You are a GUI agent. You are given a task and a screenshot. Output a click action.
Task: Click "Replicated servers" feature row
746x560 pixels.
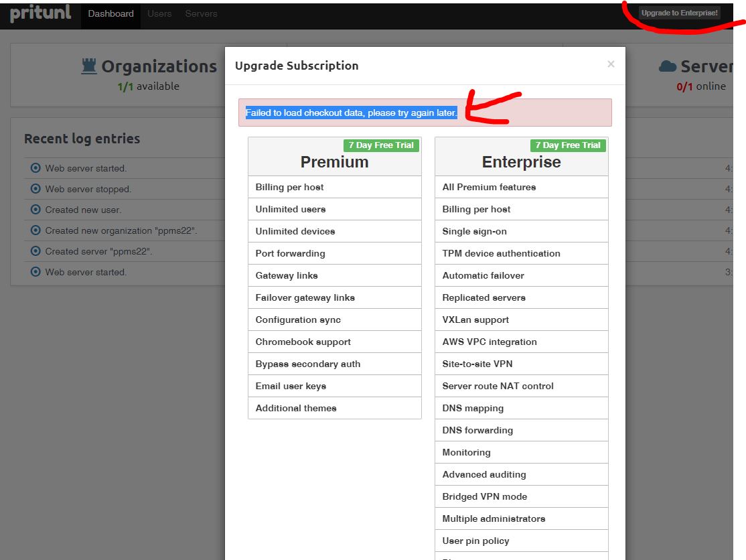point(522,298)
